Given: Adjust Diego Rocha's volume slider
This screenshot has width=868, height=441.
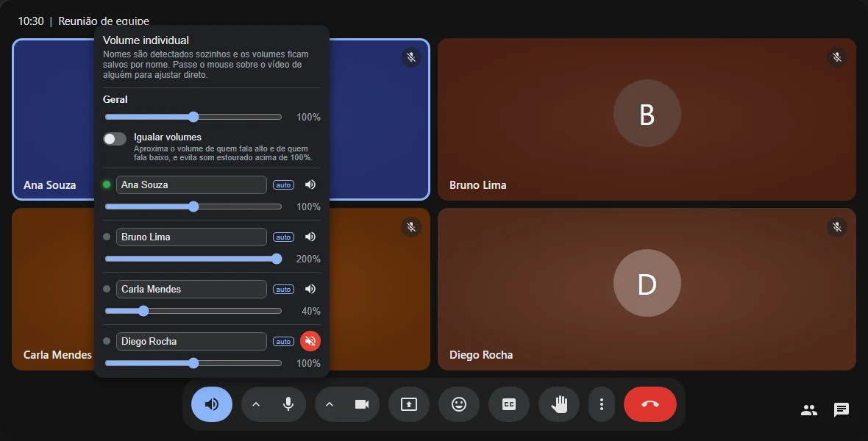Looking at the screenshot, I should (x=193, y=363).
